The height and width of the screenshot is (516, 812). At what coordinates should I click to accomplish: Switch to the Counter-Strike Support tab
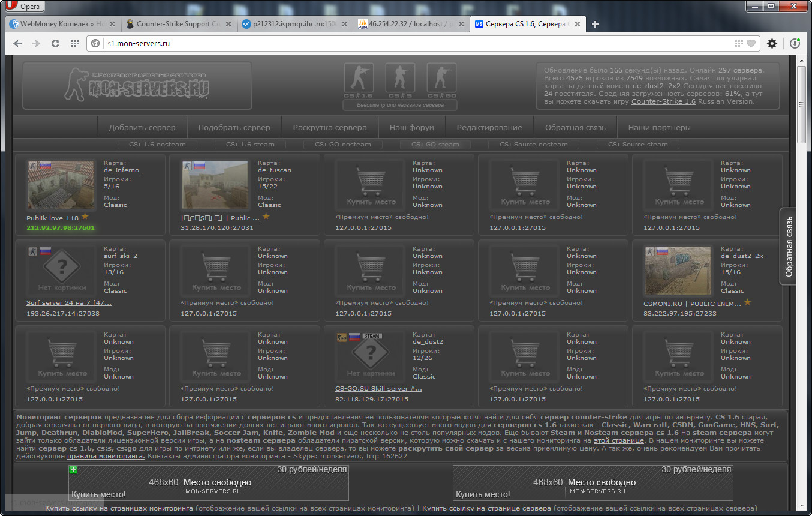(x=174, y=24)
